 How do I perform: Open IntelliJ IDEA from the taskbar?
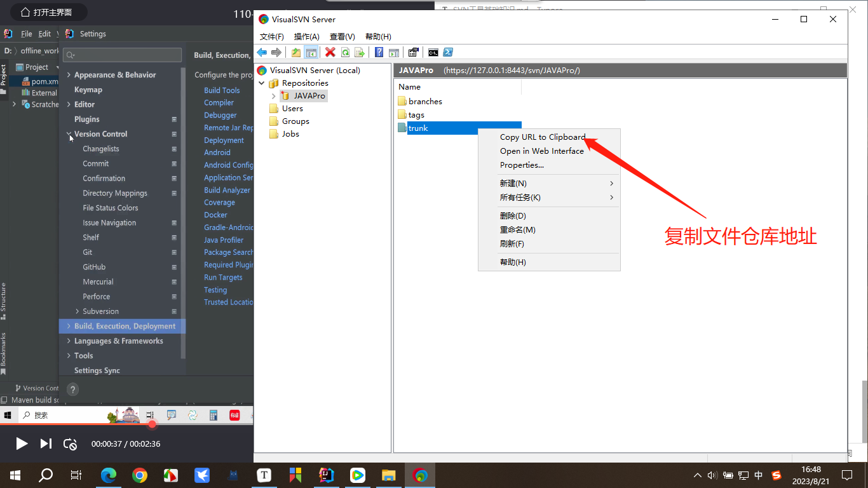click(326, 475)
